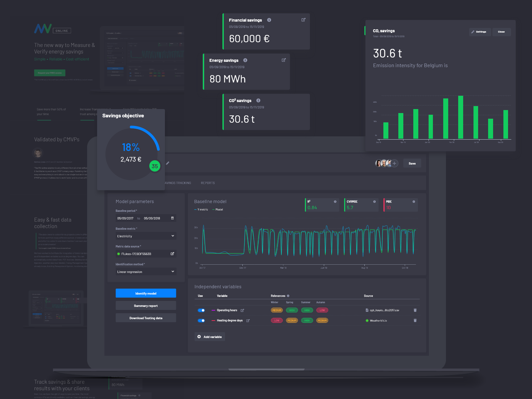Viewport: 532px width, 399px height.
Task: Click the pencil edit icon next to project title
Action: (168, 163)
